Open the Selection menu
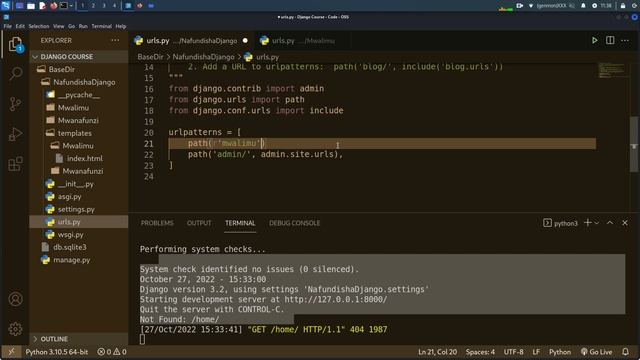 coord(39,26)
